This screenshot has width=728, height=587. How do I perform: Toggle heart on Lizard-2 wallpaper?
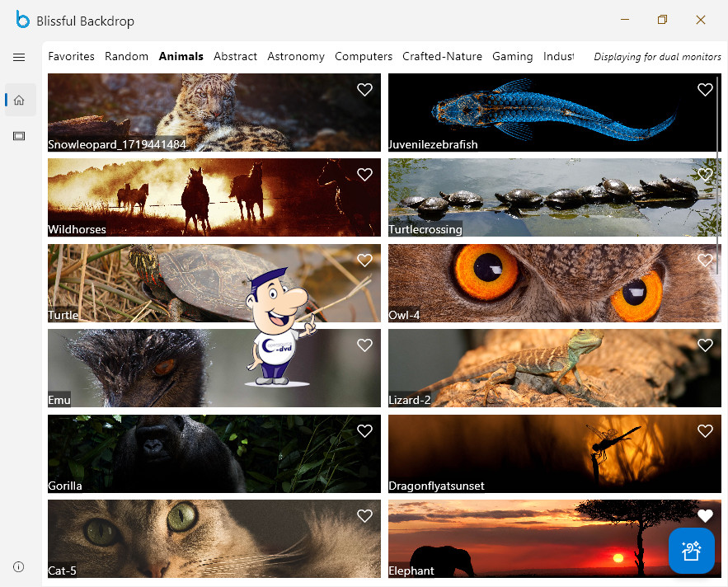[x=705, y=345]
